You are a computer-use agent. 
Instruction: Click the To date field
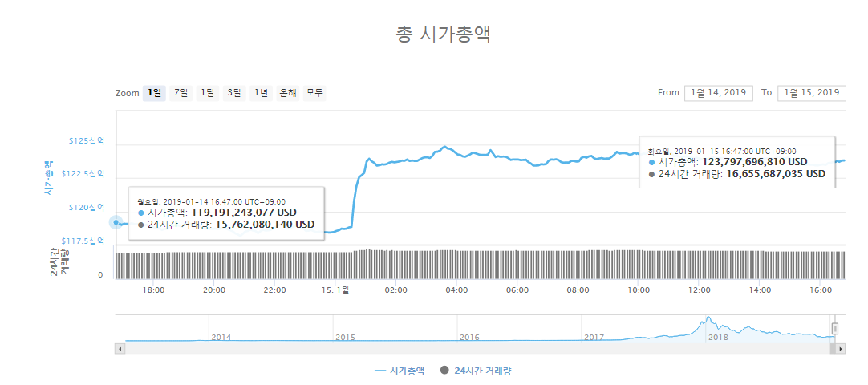tap(812, 93)
